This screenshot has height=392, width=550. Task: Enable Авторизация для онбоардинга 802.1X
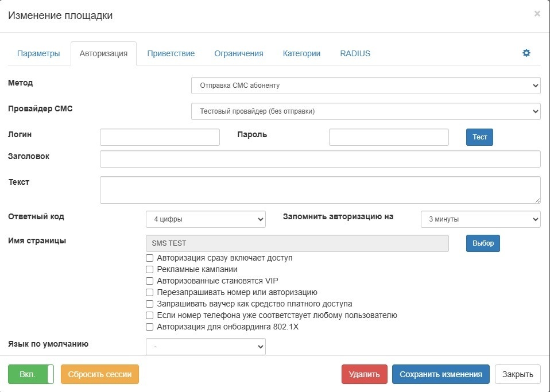pos(150,327)
